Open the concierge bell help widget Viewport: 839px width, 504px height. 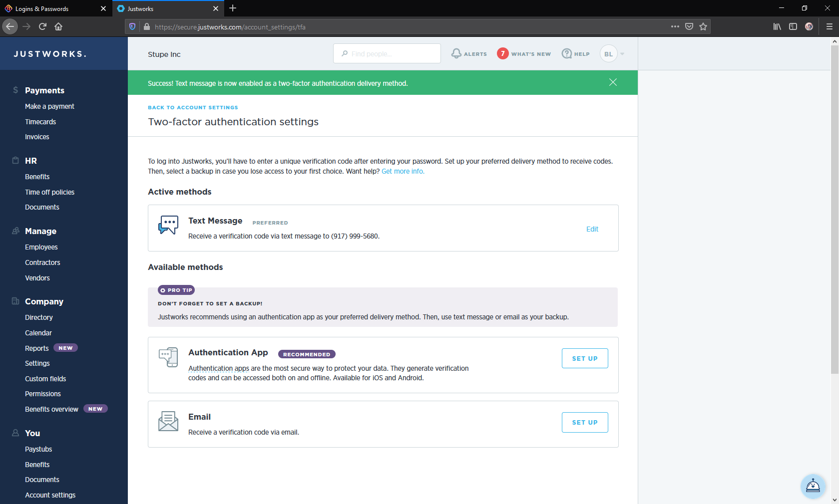pos(813,486)
